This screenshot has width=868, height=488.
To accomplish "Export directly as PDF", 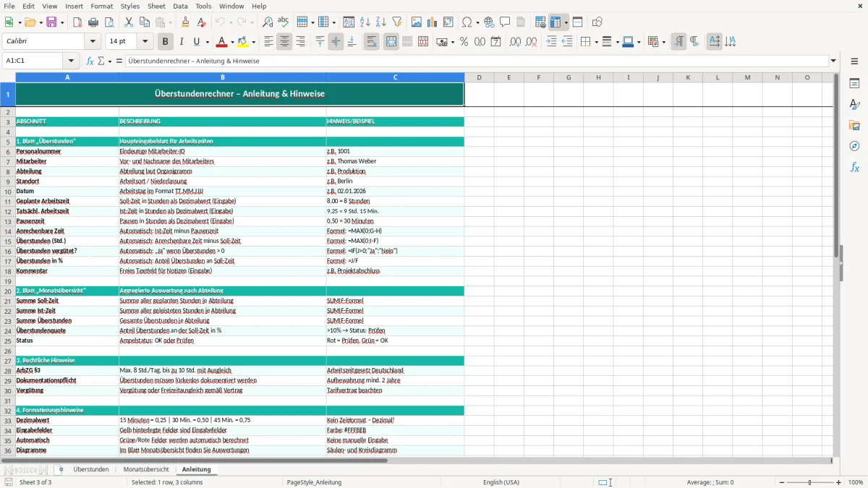I will coord(77,22).
